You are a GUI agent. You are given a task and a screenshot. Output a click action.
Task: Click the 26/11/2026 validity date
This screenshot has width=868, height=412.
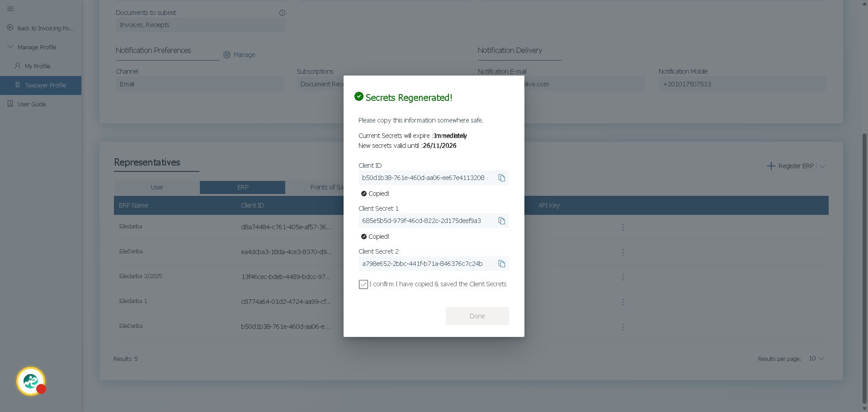(439, 146)
